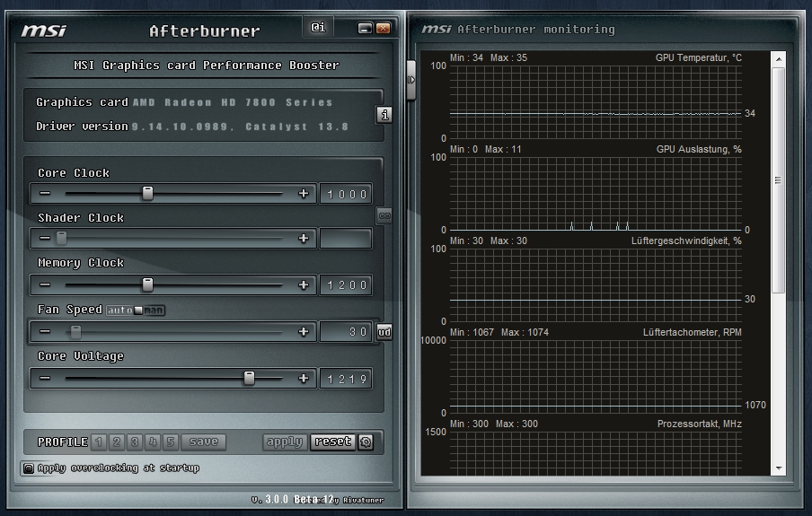This screenshot has height=516, width=812.
Task: Click the Prozessortakt MHz graph
Action: pyautogui.click(x=596, y=453)
